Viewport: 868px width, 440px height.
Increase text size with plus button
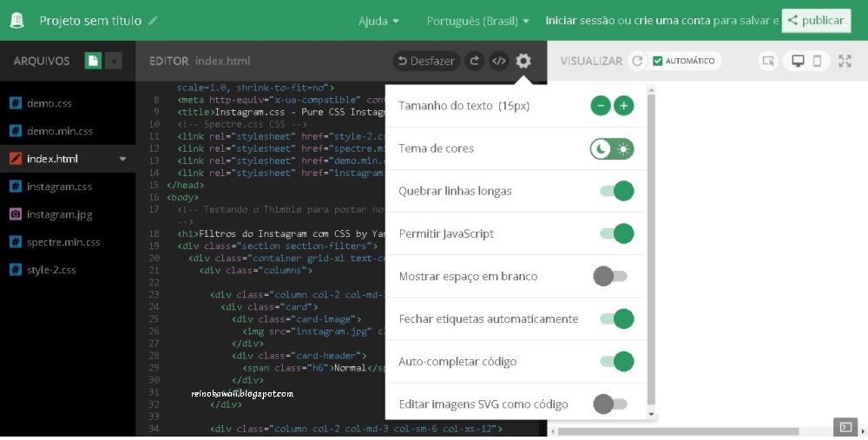pyautogui.click(x=624, y=106)
